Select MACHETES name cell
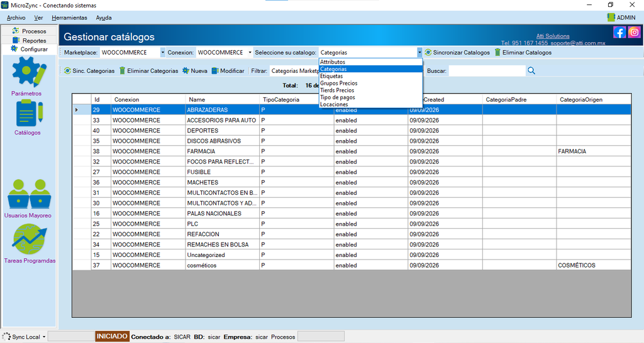This screenshot has height=343, width=644. pos(222,182)
